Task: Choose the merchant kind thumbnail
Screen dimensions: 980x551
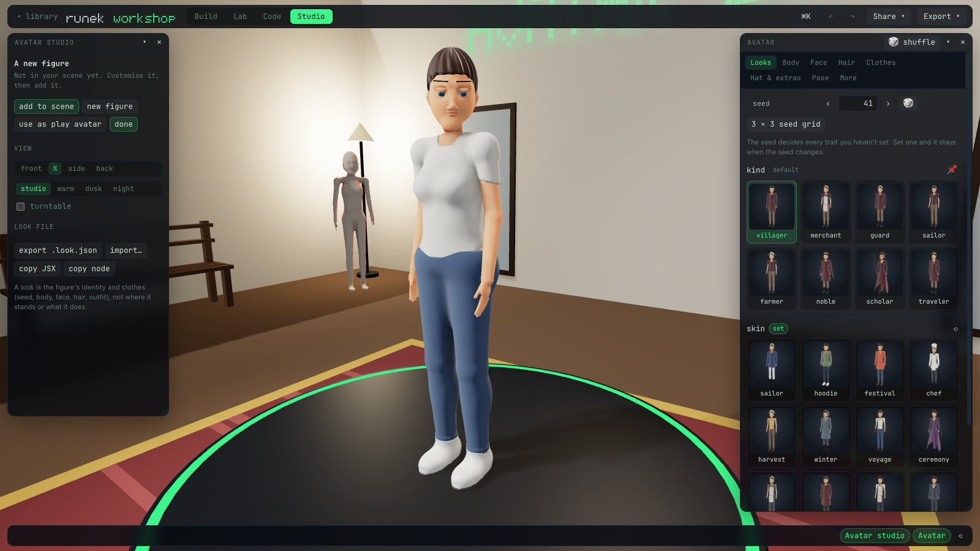Action: [826, 212]
